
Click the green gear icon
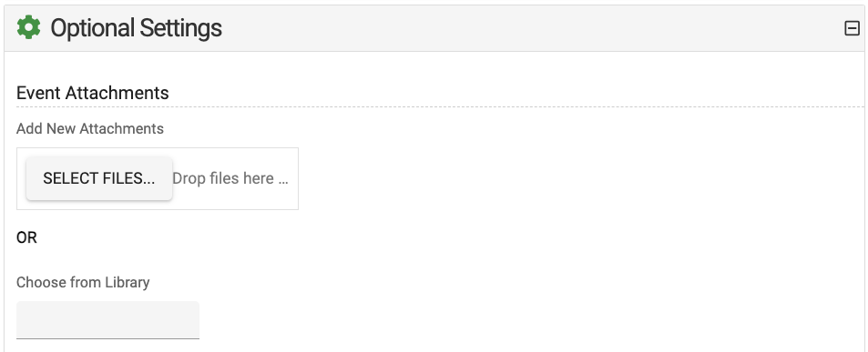[x=29, y=27]
